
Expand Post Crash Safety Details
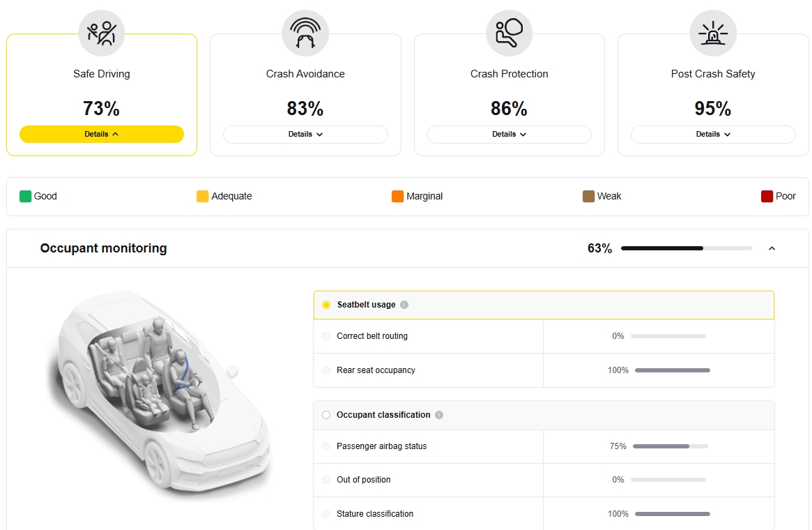point(713,134)
